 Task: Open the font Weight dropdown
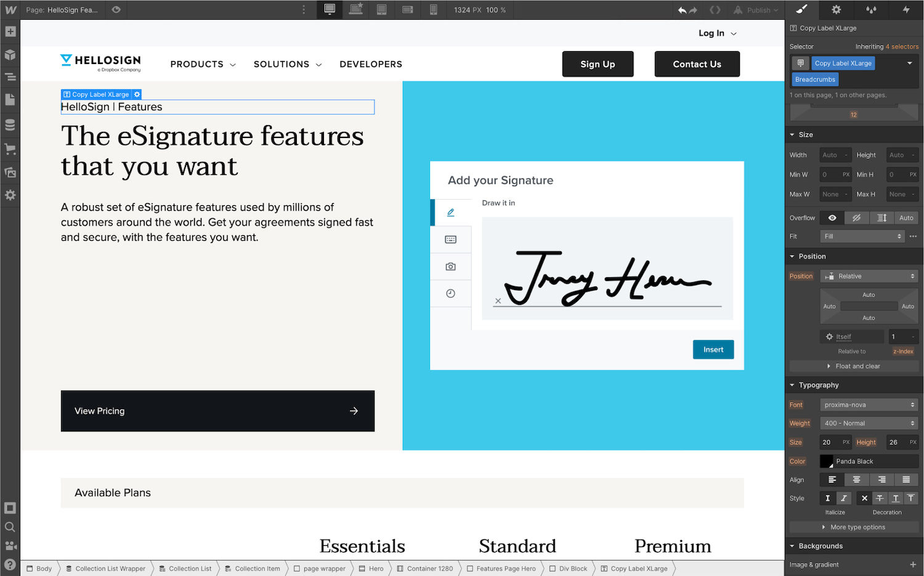(x=869, y=423)
